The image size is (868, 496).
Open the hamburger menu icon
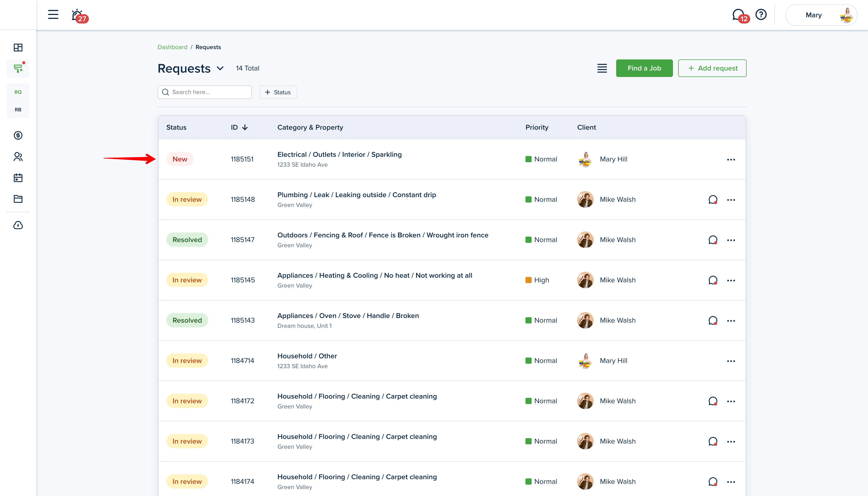(x=53, y=15)
